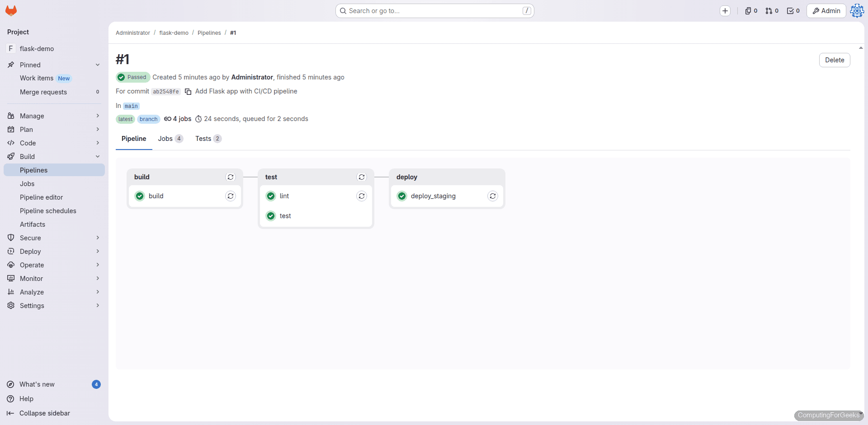Viewport: 868px width, 425px height.
Task: Switch to the Jobs tab
Action: pyautogui.click(x=165, y=139)
